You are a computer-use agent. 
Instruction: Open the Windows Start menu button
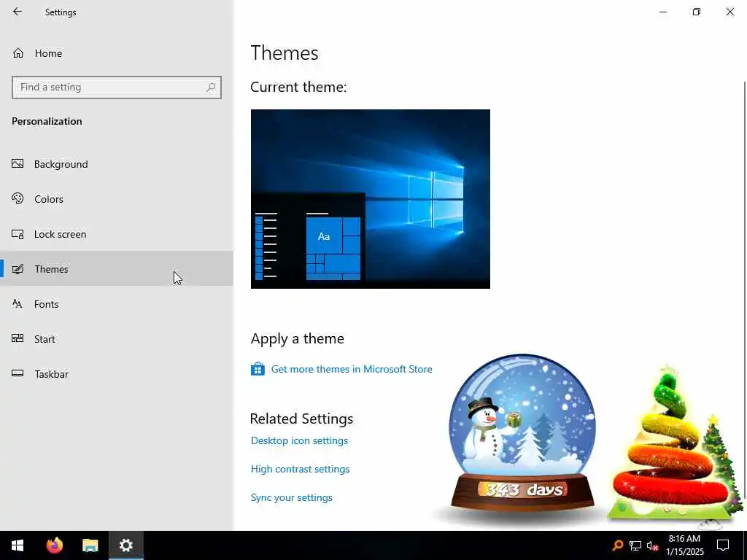(x=18, y=545)
